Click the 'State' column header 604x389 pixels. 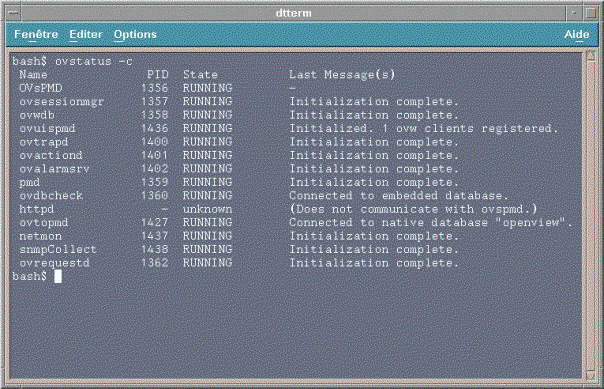coord(200,74)
